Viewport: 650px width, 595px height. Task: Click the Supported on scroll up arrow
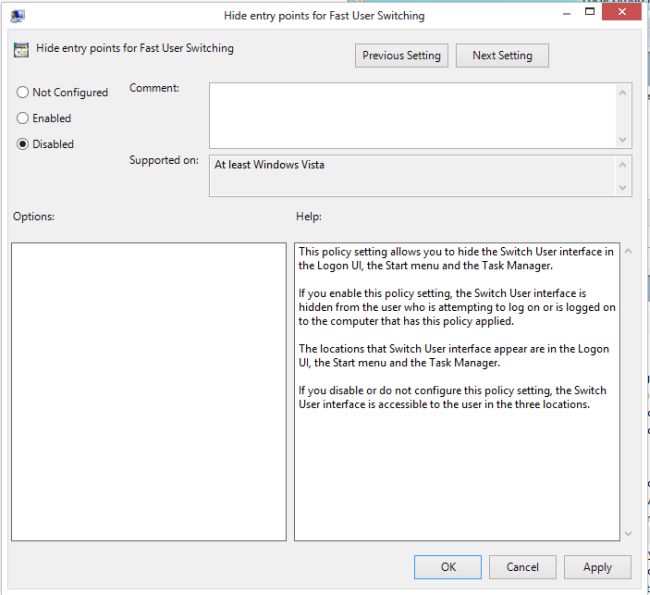coord(622,165)
